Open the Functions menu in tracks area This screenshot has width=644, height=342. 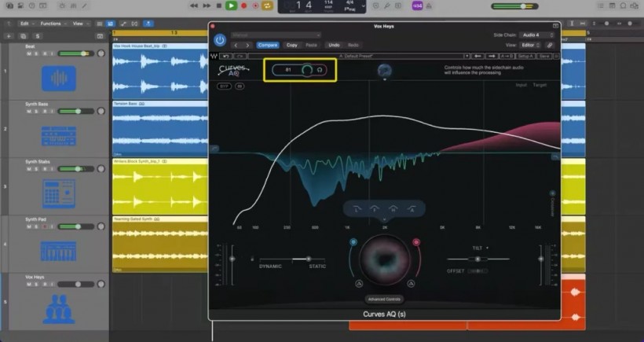click(53, 24)
